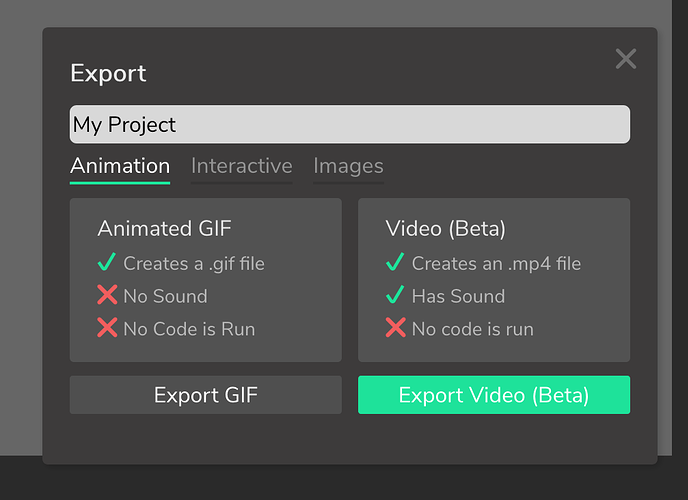Click green checkmark beside Has Sound

coord(395,295)
